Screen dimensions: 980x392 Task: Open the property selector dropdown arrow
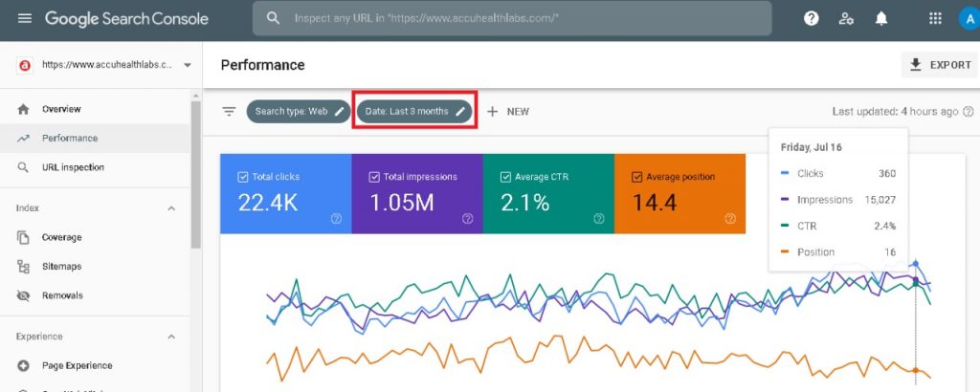(188, 65)
